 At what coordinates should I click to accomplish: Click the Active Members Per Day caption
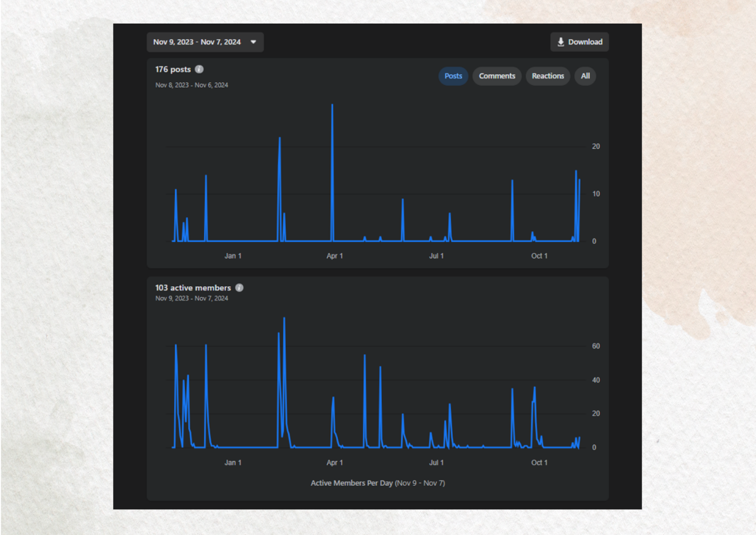pyautogui.click(x=377, y=483)
